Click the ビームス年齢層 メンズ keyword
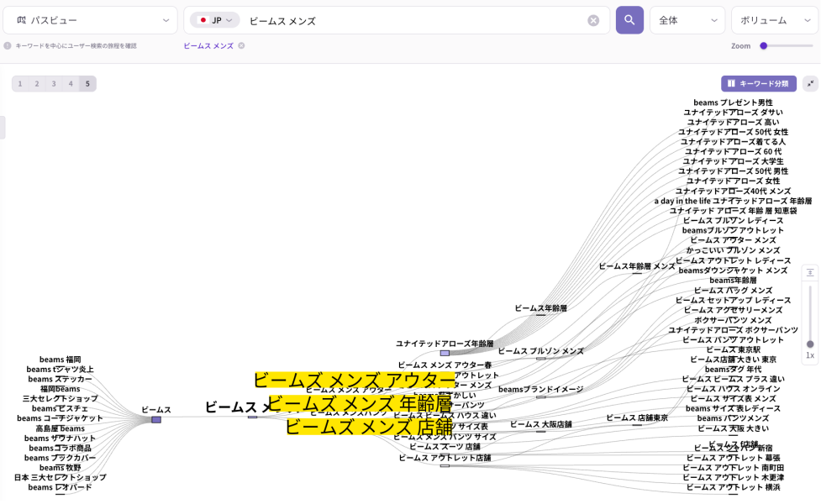 pos(637,266)
